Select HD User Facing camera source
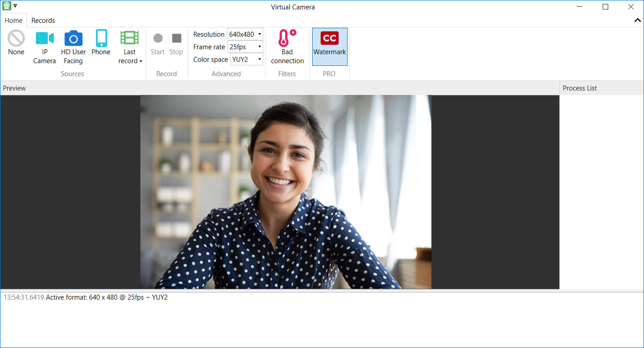This screenshot has width=644, height=348. coord(73,39)
